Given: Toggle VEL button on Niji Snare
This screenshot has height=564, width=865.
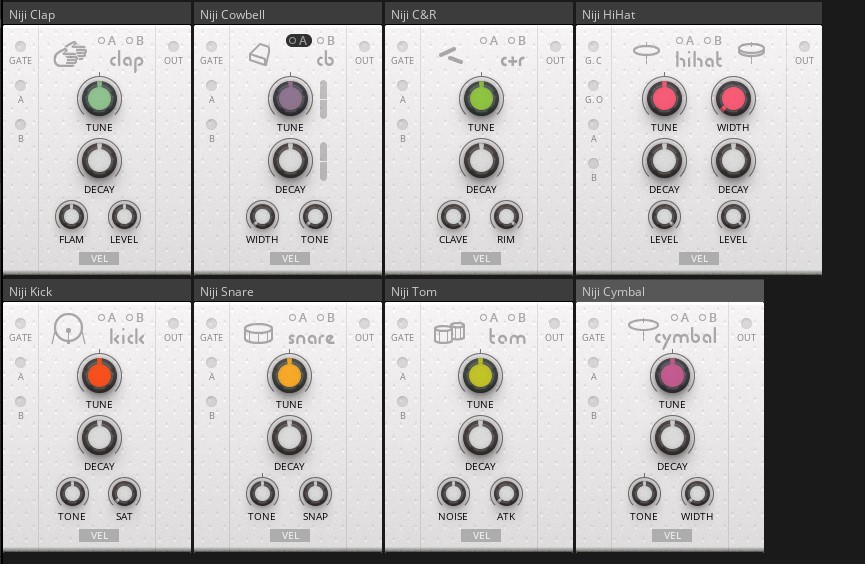Looking at the screenshot, I should tap(290, 535).
